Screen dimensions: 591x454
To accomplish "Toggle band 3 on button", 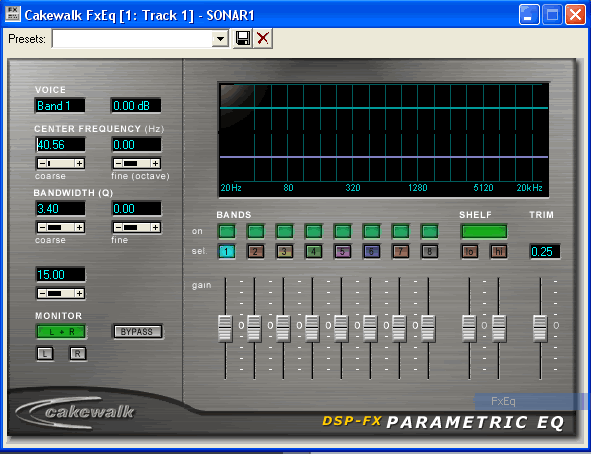I will coord(285,231).
